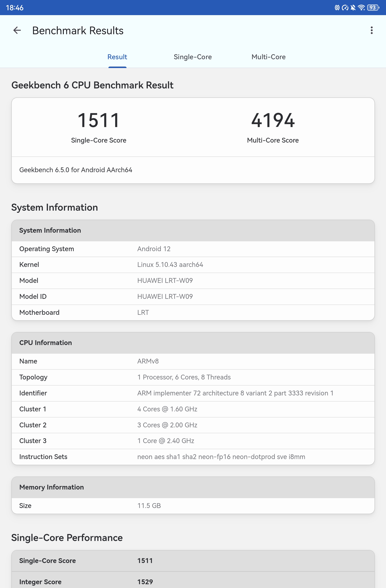Viewport: 386px width, 588px height.
Task: Select the Operating System Android 12 row
Action: click(x=193, y=249)
